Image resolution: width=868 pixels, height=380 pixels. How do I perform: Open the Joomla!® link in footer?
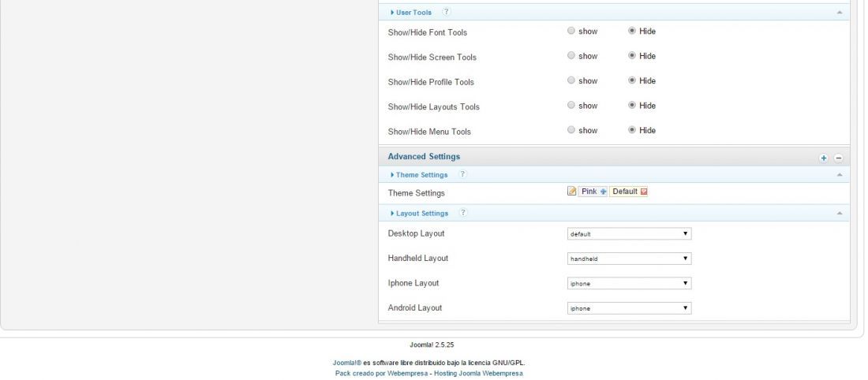click(x=347, y=363)
